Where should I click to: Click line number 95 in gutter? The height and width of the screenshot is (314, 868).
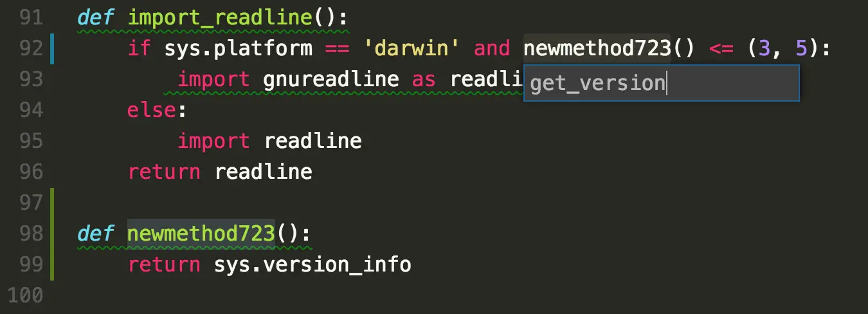click(x=31, y=141)
